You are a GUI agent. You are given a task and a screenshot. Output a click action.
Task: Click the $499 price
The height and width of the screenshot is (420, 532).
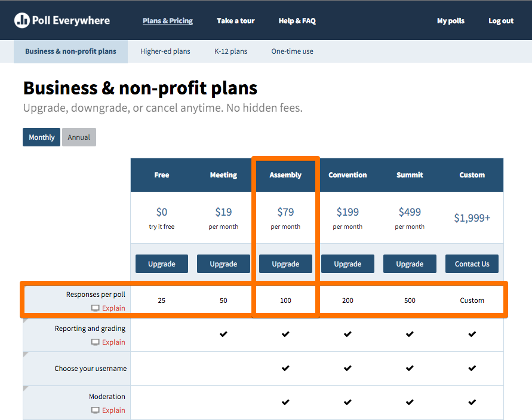[410, 212]
